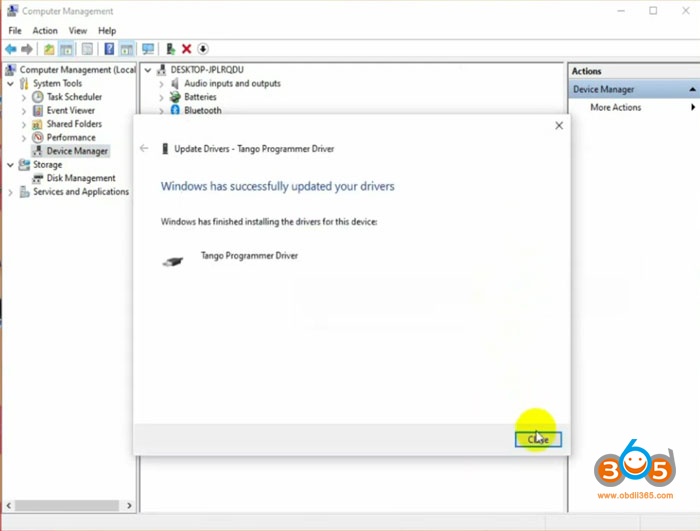Screen dimensions: 700x531
Task: Expand the Shared Folders node
Action: coord(24,125)
